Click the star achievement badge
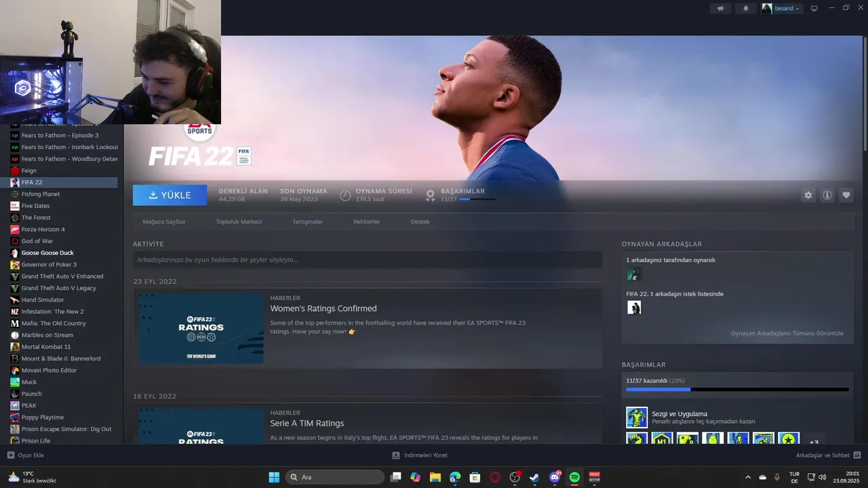This screenshot has width=868, height=488. click(x=789, y=439)
